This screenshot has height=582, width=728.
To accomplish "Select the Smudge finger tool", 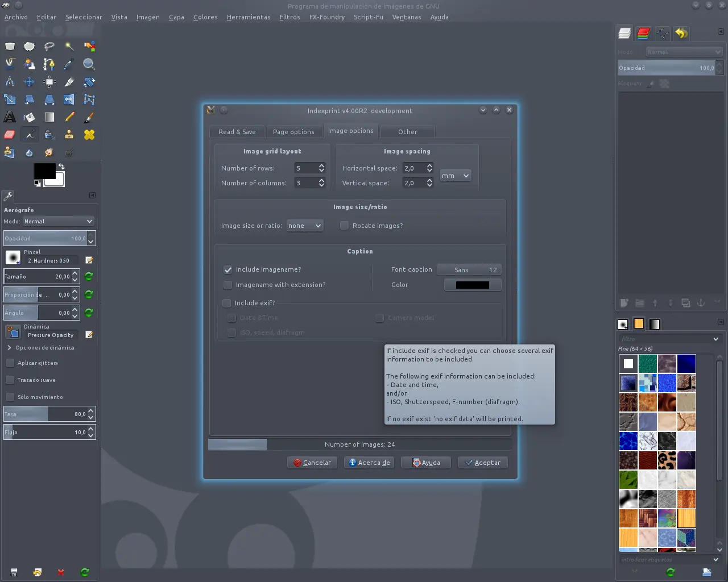I will click(49, 152).
